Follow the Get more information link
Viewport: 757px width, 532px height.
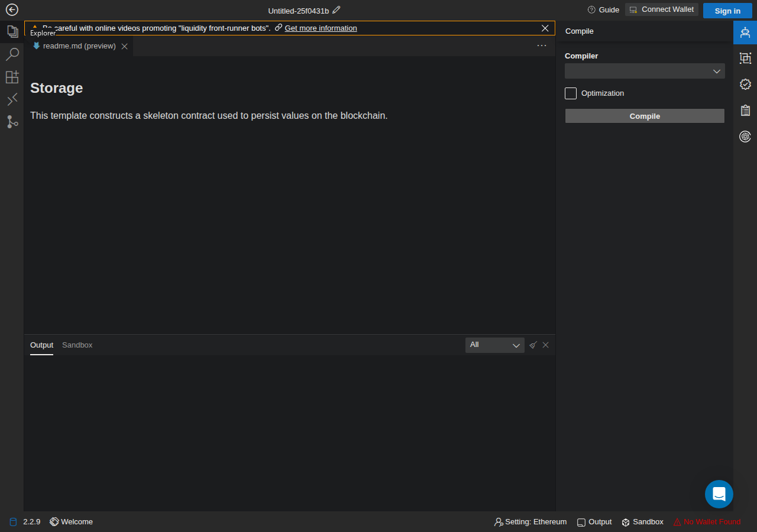(x=321, y=28)
